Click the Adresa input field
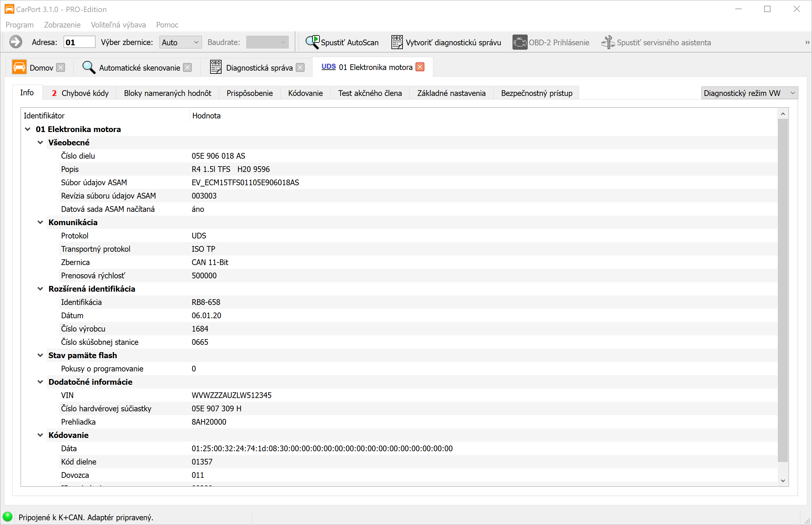 [x=79, y=42]
